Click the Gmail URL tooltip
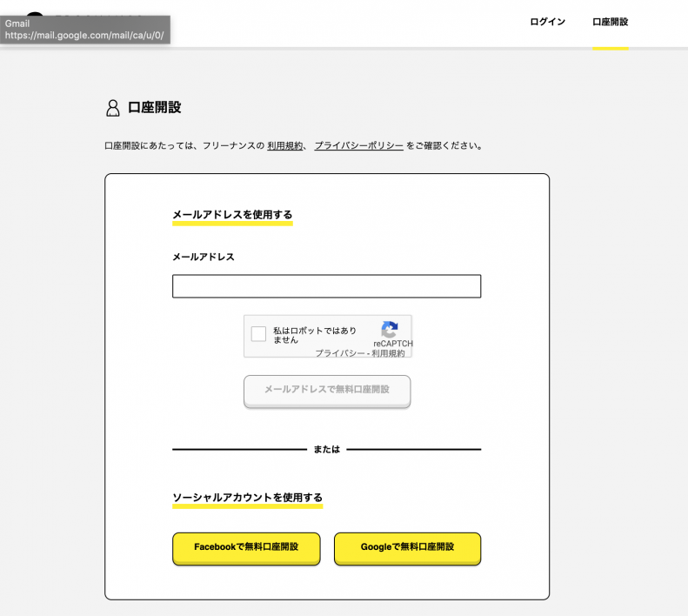688x616 pixels. pyautogui.click(x=84, y=30)
